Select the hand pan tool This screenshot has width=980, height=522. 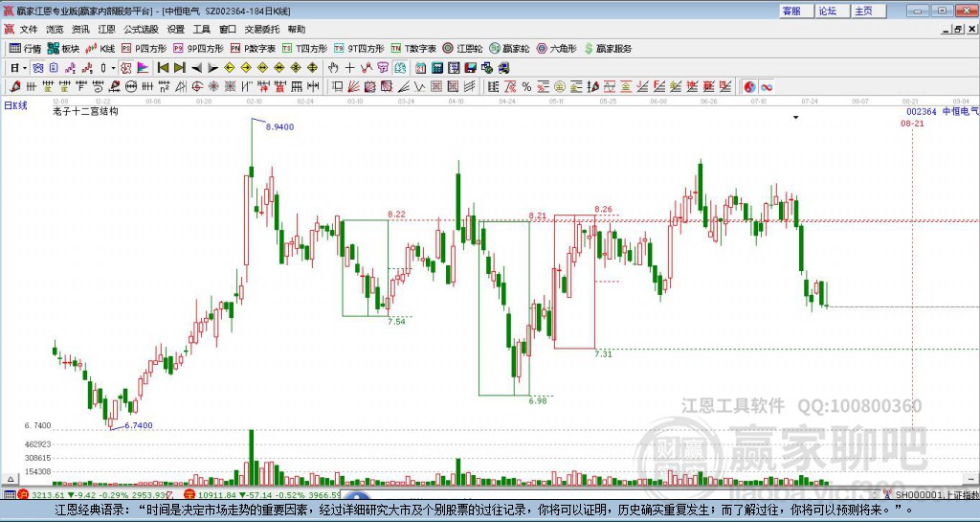tap(333, 67)
